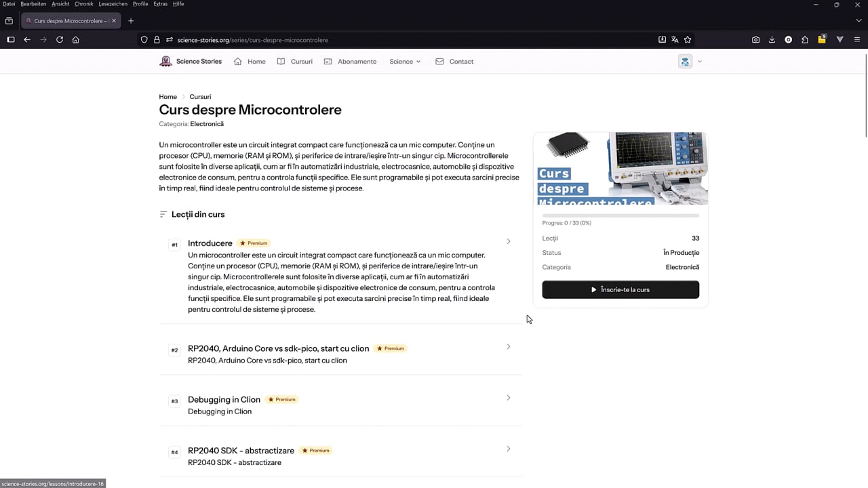Open the Contact nav link
The height and width of the screenshot is (488, 868).
tap(454, 62)
